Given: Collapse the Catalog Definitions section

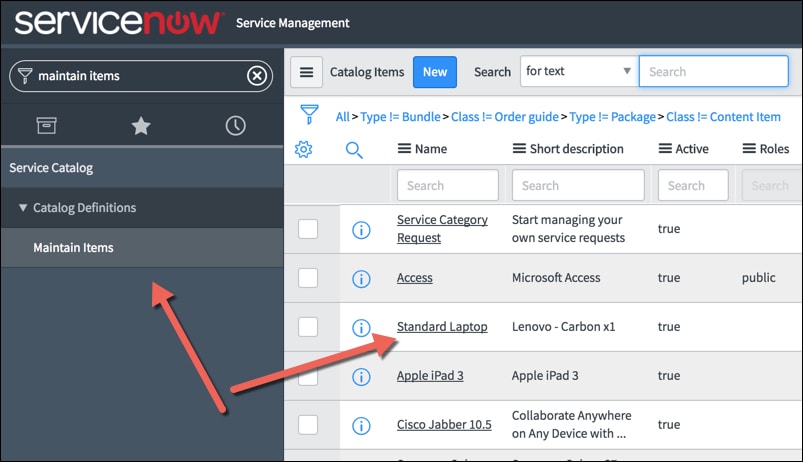Looking at the screenshot, I should pos(23,207).
